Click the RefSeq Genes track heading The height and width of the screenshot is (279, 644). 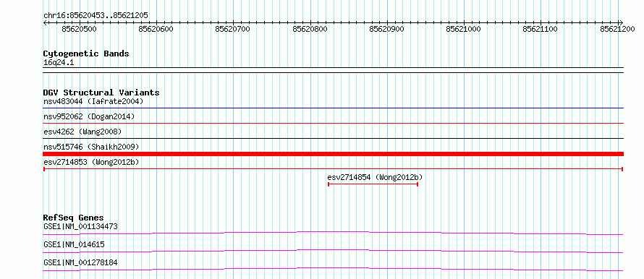(x=74, y=218)
